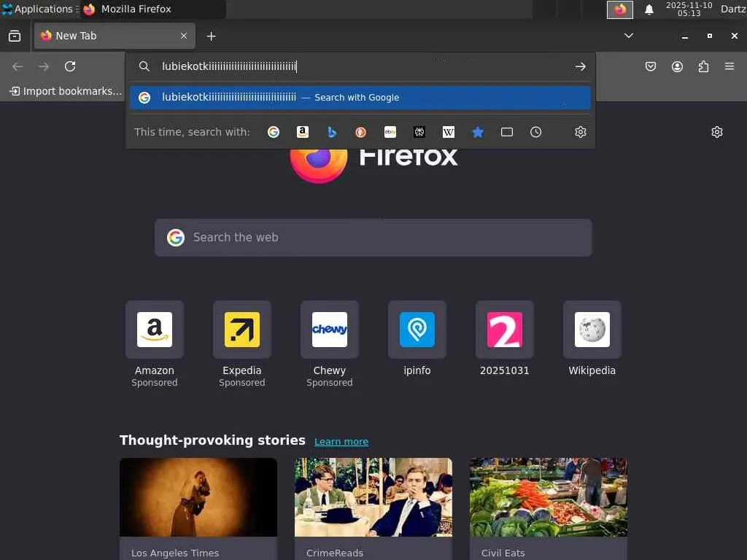
Task: Open the Los Angeles Times story card
Action: click(198, 508)
